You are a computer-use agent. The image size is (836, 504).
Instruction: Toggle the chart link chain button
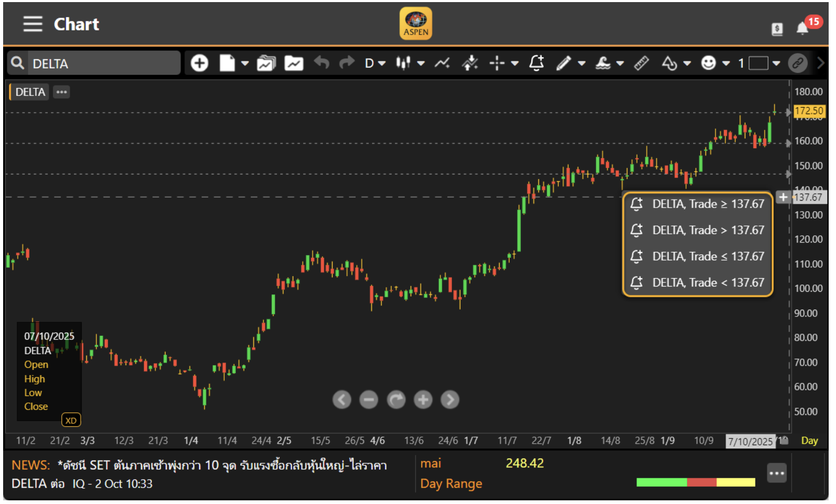pyautogui.click(x=797, y=63)
